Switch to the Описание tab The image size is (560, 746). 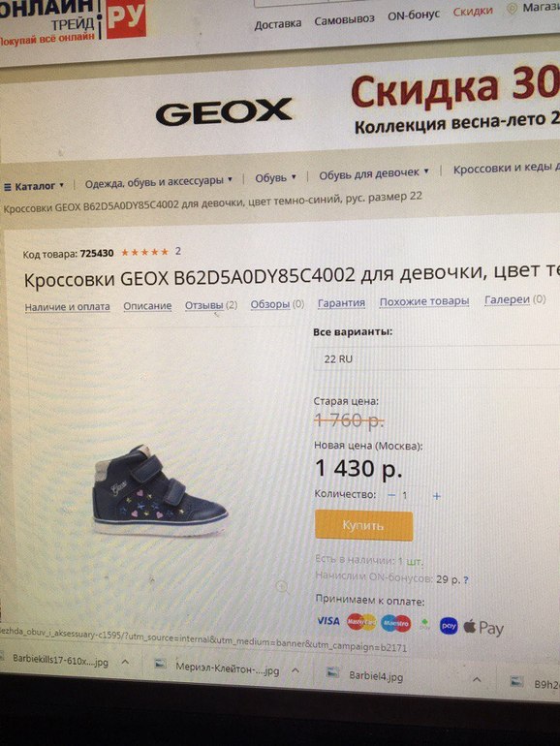[147, 306]
